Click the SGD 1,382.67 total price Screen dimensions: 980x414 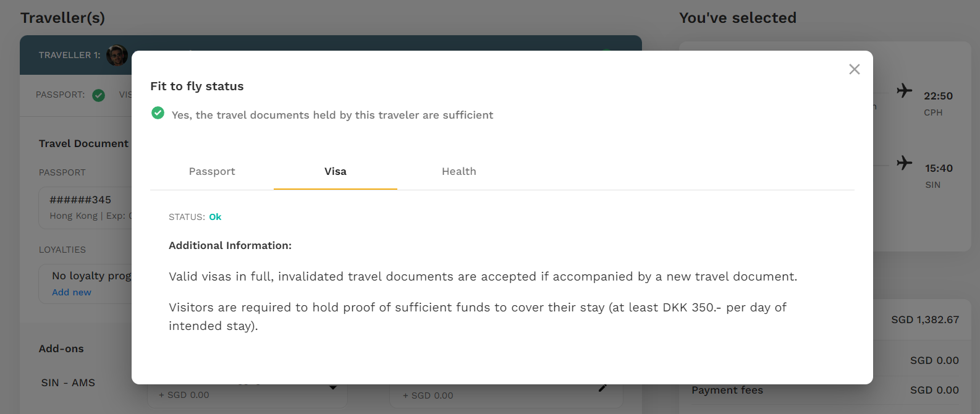point(925,319)
